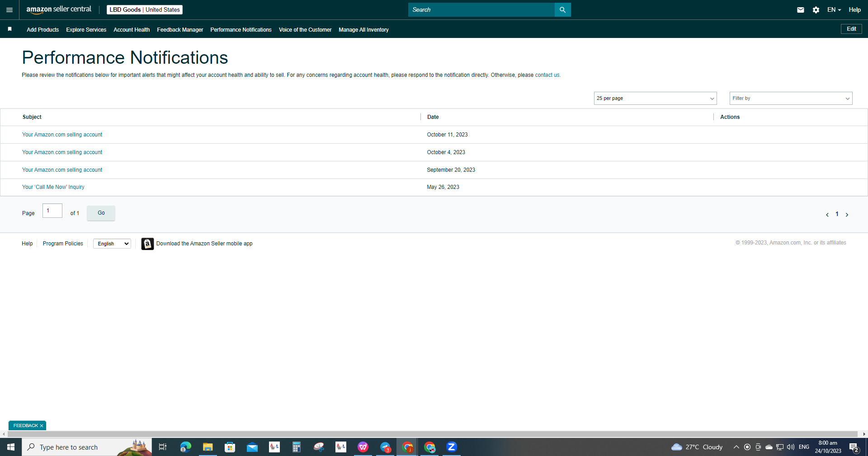Launch Microsoft Edge from taskbar

click(185, 447)
